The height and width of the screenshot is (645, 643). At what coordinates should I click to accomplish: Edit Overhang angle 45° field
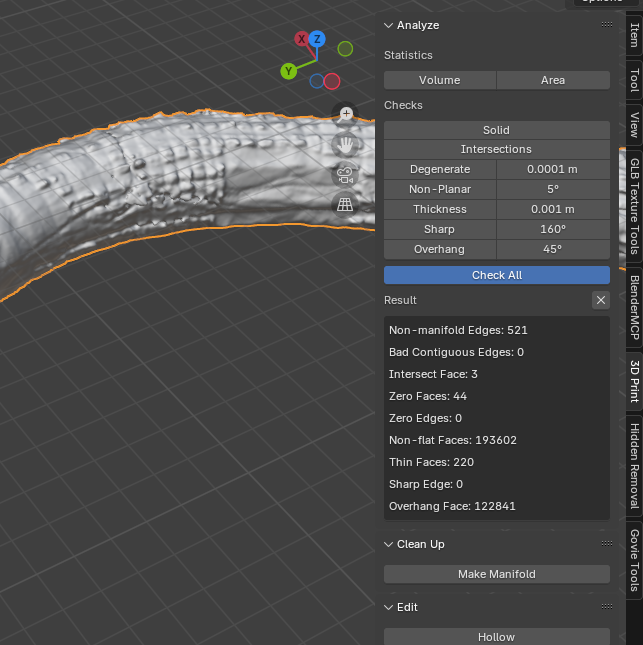(x=553, y=249)
